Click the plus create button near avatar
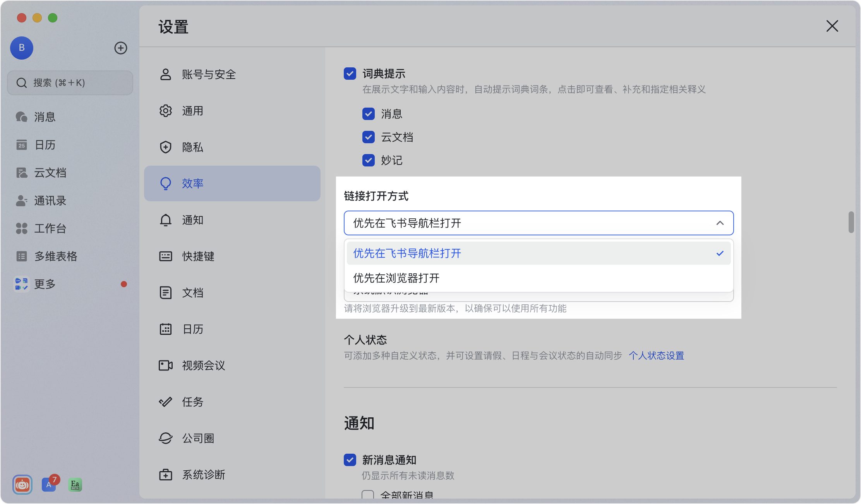 (x=121, y=48)
